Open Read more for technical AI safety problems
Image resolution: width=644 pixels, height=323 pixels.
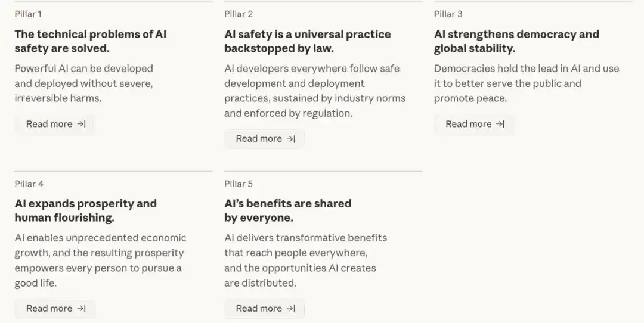pos(55,124)
